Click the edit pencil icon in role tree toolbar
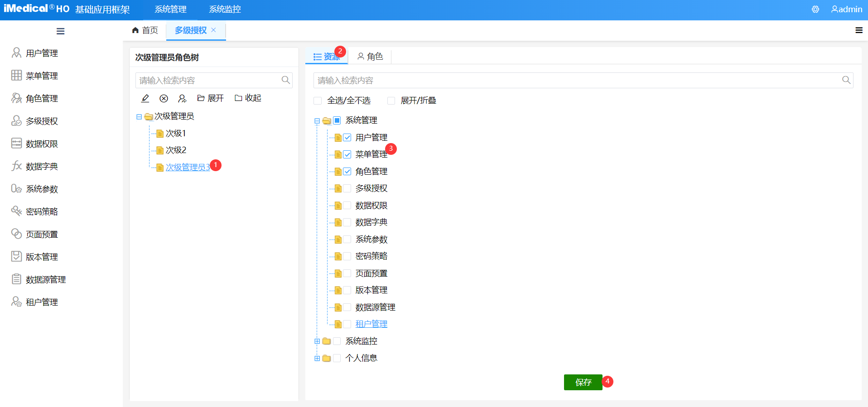The width and height of the screenshot is (868, 407). coord(145,98)
